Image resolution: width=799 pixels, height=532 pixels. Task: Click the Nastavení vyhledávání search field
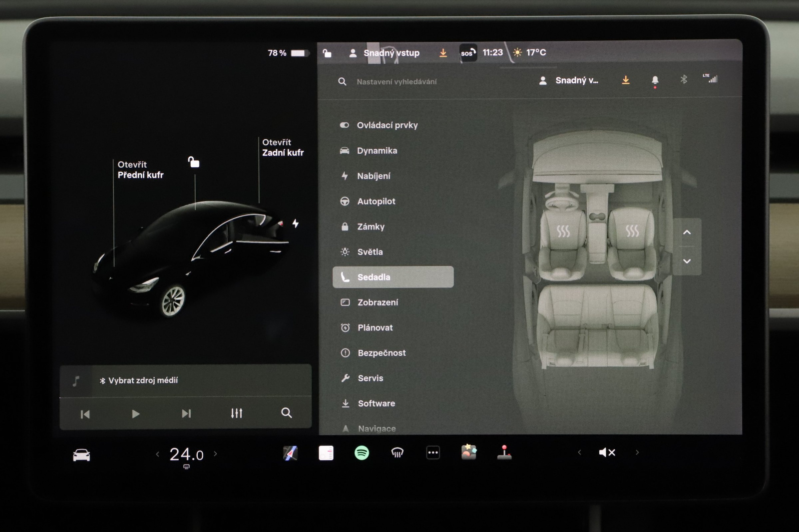click(397, 82)
